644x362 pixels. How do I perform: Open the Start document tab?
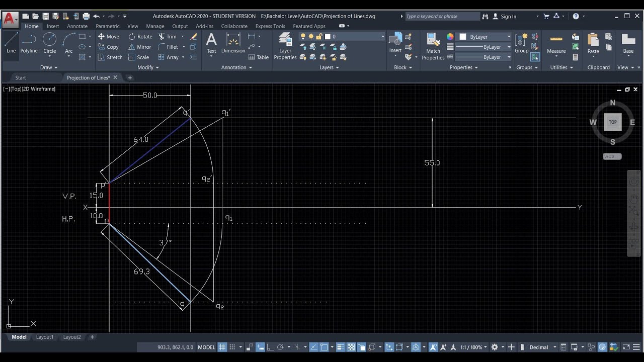21,78
